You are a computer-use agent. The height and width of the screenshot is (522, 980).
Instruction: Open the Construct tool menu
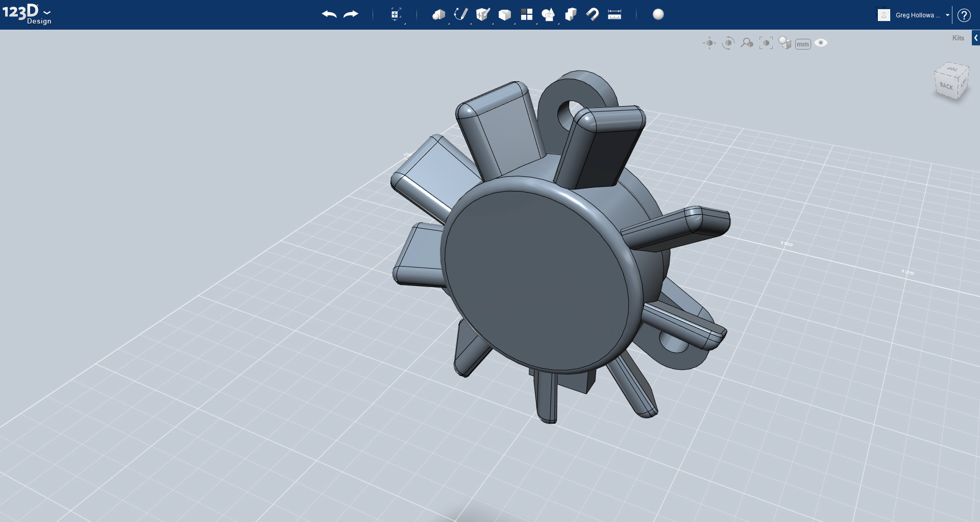click(483, 14)
